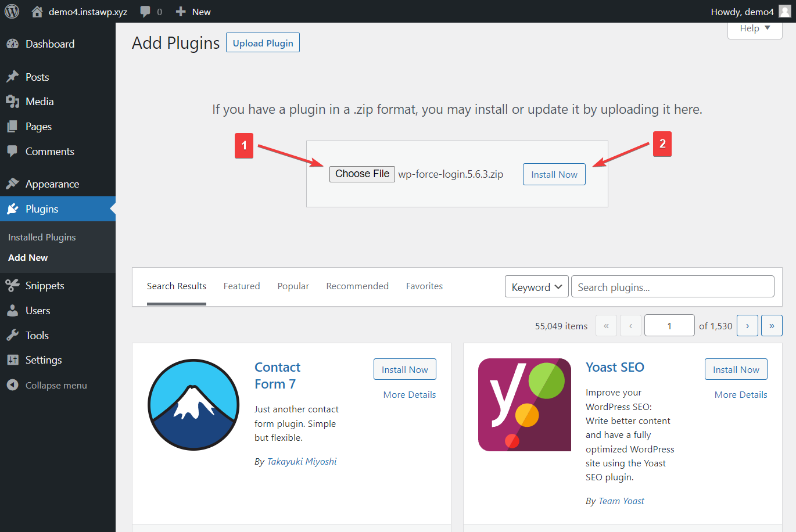Click the 55,049 items count text
The width and height of the screenshot is (796, 532).
[561, 326]
